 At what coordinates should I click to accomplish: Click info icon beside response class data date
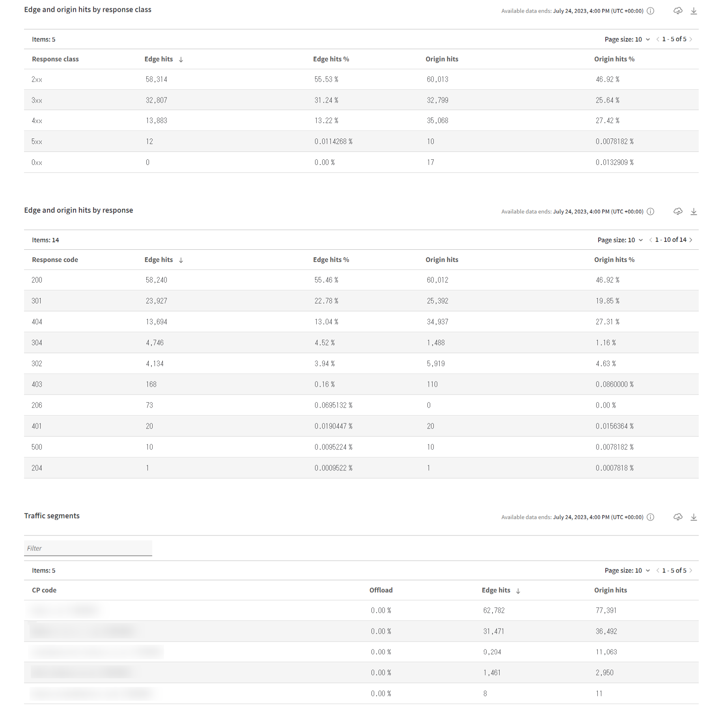(651, 11)
